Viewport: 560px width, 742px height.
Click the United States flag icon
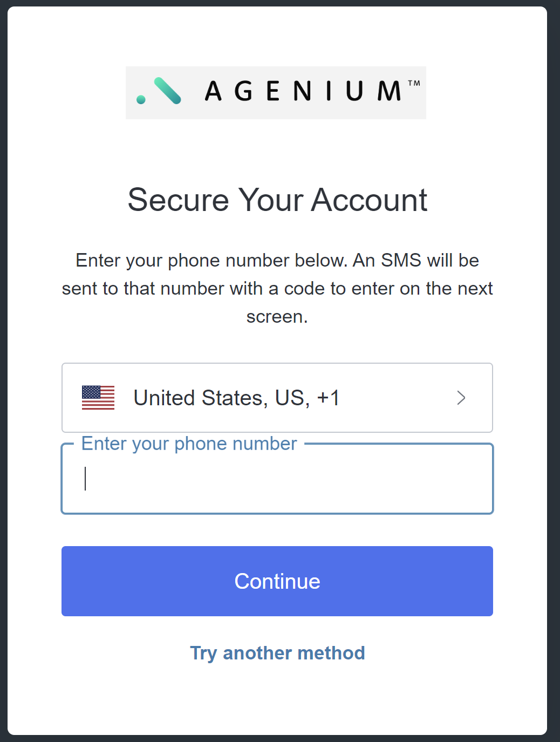[98, 398]
